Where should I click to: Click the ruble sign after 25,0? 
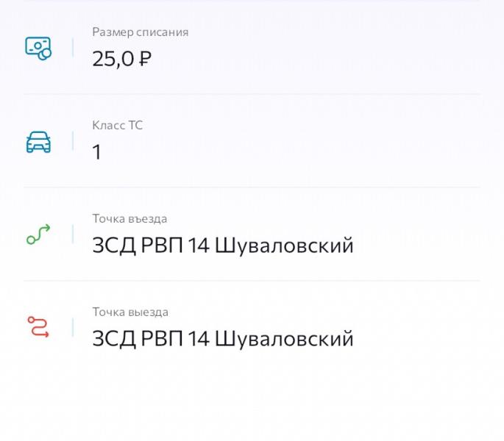[x=145, y=59]
